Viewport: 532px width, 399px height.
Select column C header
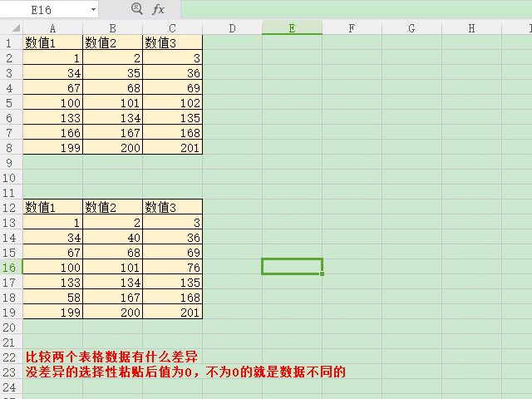point(172,27)
